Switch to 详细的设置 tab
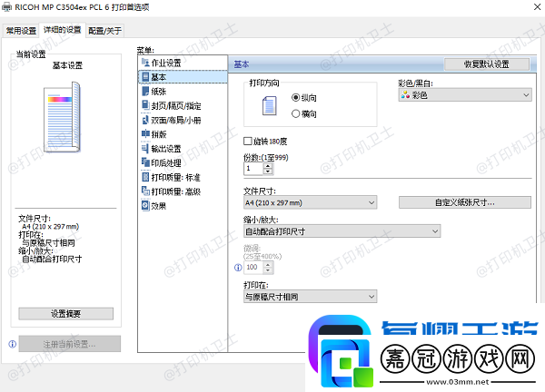545x392 pixels. coord(62,30)
